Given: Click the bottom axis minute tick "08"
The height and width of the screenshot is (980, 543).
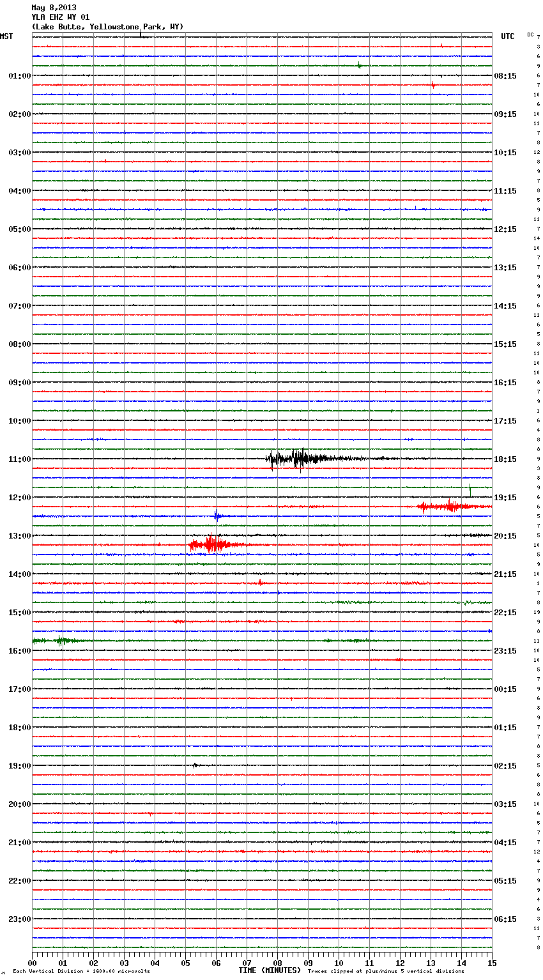Looking at the screenshot, I should coord(277,963).
